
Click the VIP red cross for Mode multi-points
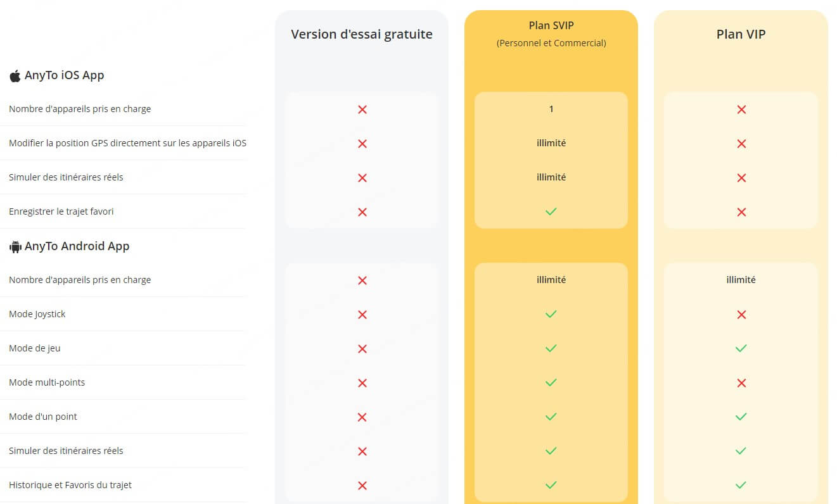(x=741, y=383)
